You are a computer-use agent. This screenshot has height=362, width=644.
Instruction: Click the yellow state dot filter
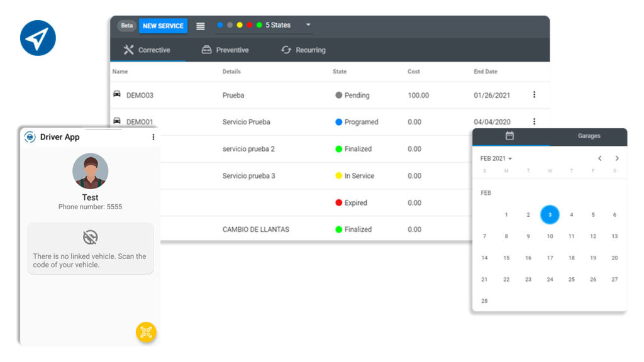pyautogui.click(x=240, y=25)
